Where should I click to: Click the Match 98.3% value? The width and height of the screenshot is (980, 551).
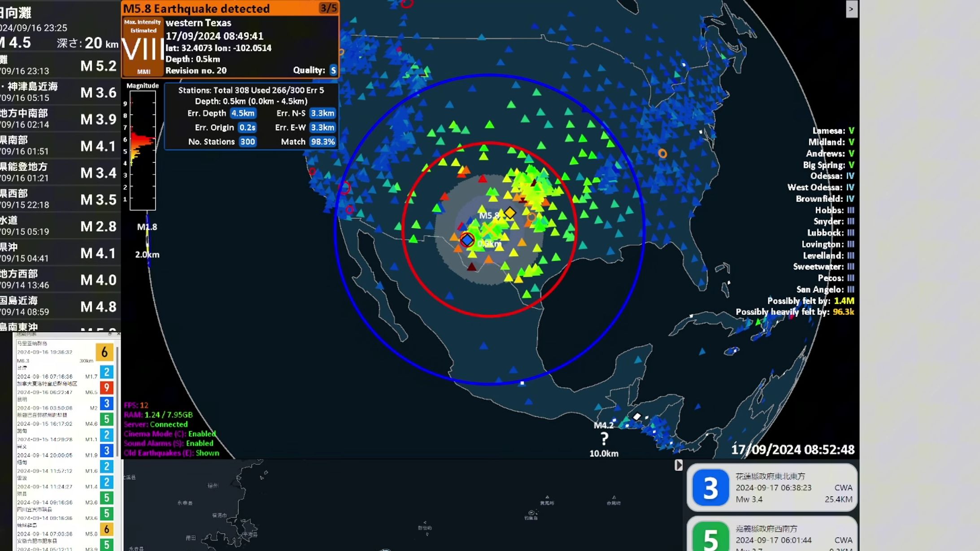tap(322, 142)
